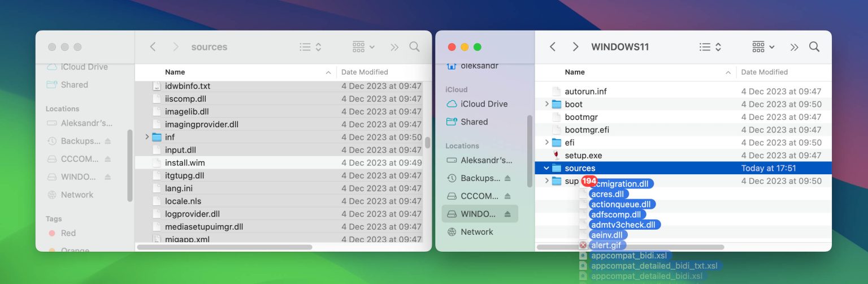Click vertical scrollbar in sources file list
868x284 pixels.
click(428, 142)
